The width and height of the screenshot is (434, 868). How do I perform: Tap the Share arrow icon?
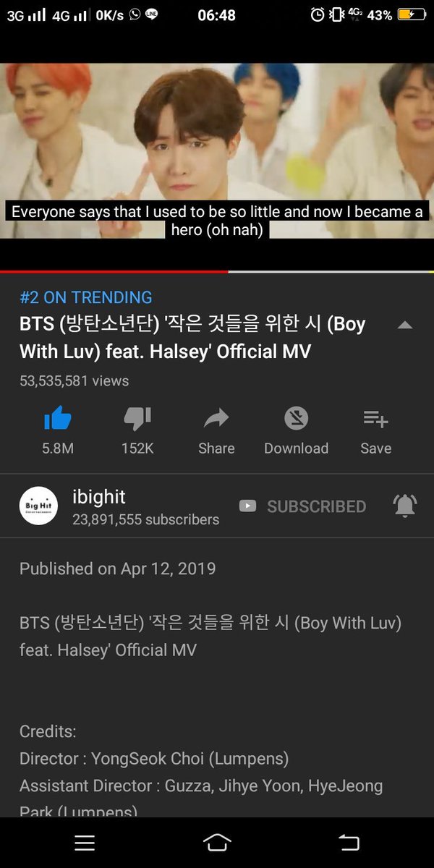(216, 418)
